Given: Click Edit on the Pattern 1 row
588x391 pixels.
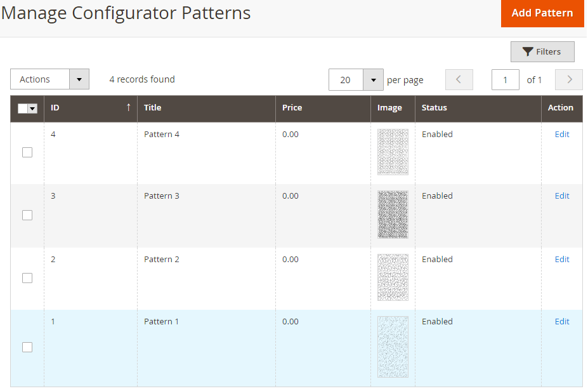Looking at the screenshot, I should coord(561,321).
